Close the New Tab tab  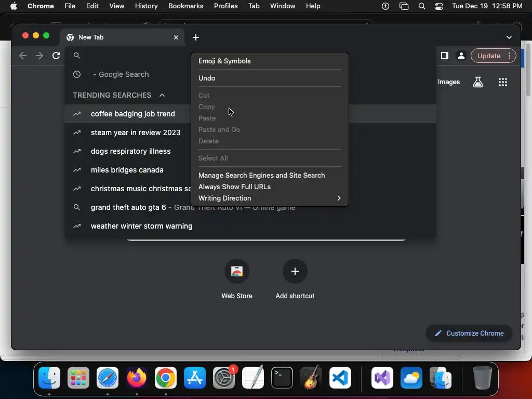point(176,37)
